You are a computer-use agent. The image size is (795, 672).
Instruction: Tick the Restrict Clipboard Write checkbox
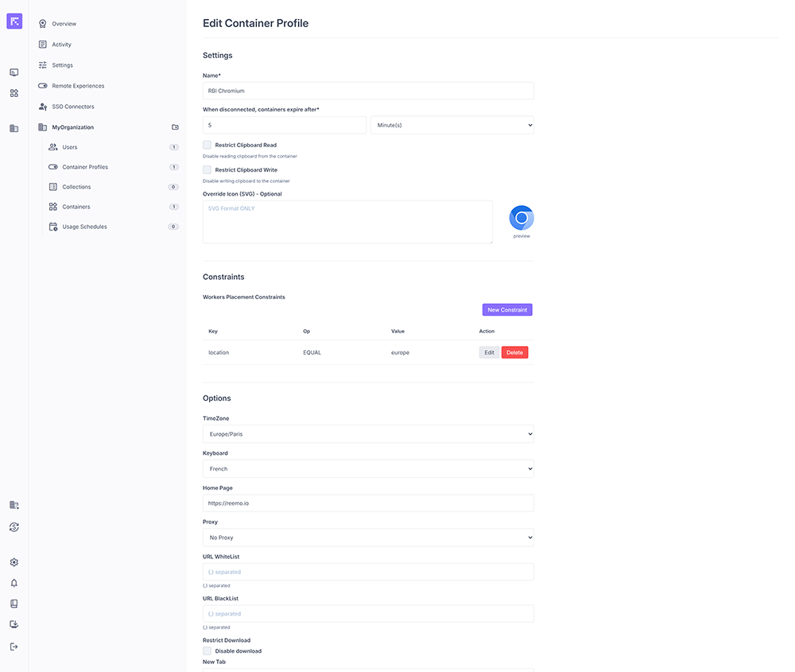coord(207,170)
